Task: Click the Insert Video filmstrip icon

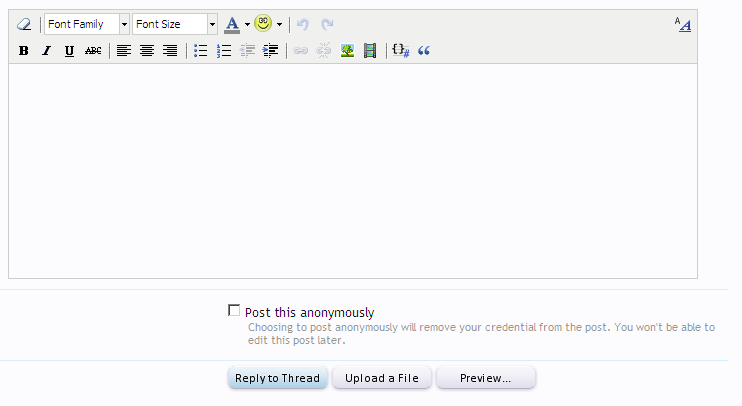Action: click(x=370, y=51)
